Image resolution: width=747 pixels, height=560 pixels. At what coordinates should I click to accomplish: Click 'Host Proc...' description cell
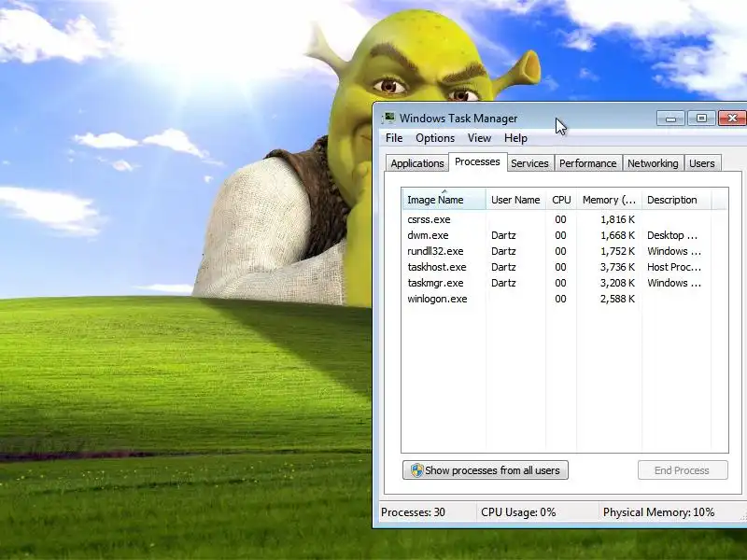pos(673,267)
